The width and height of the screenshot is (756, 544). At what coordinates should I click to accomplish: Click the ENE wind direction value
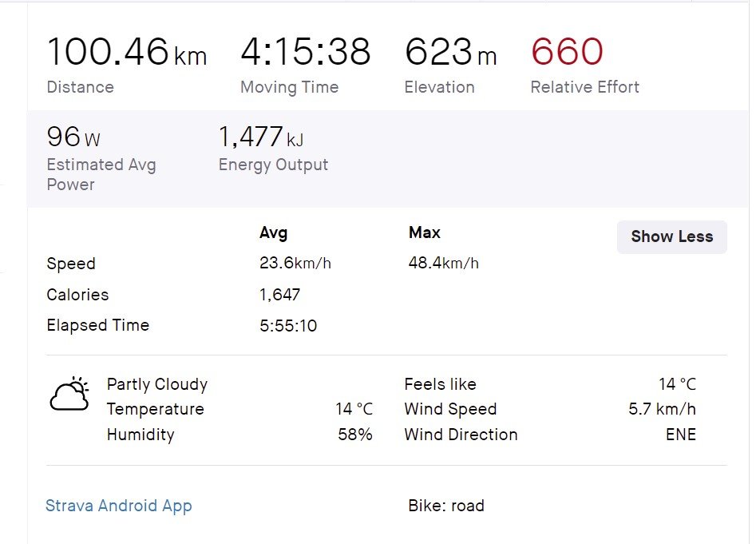click(x=680, y=435)
